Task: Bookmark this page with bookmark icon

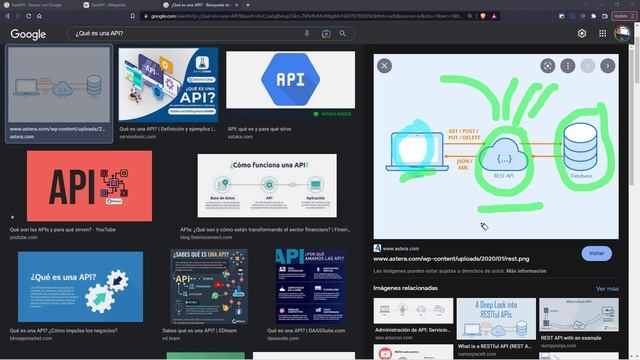Action: [x=133, y=16]
